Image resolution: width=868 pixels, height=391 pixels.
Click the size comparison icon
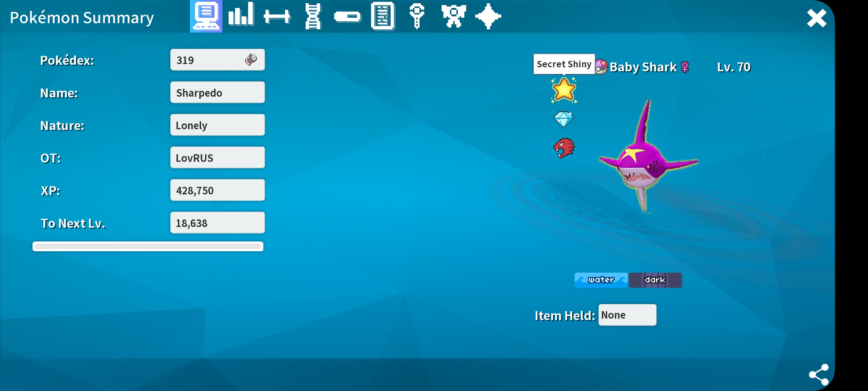coord(276,16)
